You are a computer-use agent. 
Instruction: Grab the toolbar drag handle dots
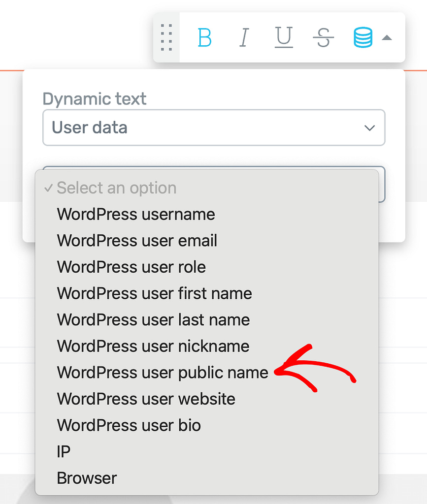click(x=166, y=37)
